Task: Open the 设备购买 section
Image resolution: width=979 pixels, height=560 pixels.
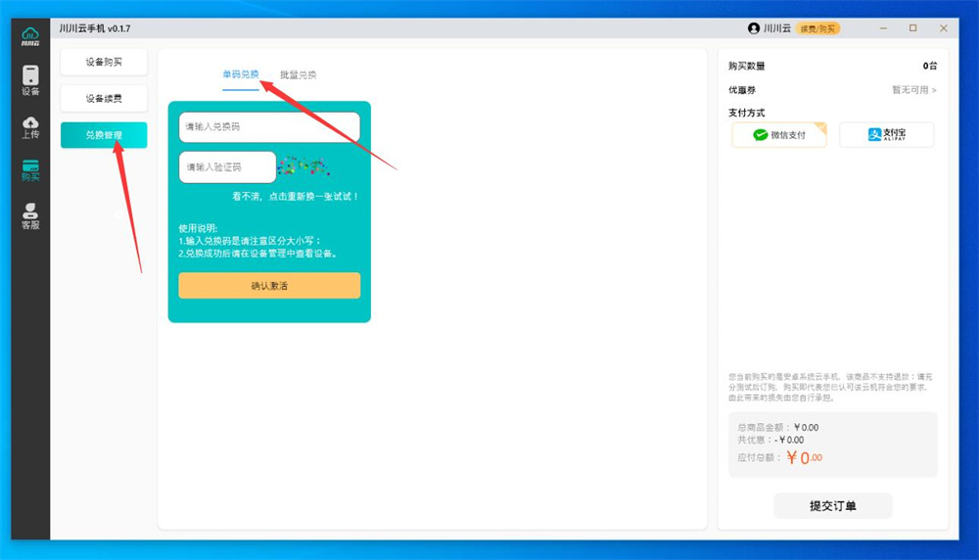Action: [104, 62]
